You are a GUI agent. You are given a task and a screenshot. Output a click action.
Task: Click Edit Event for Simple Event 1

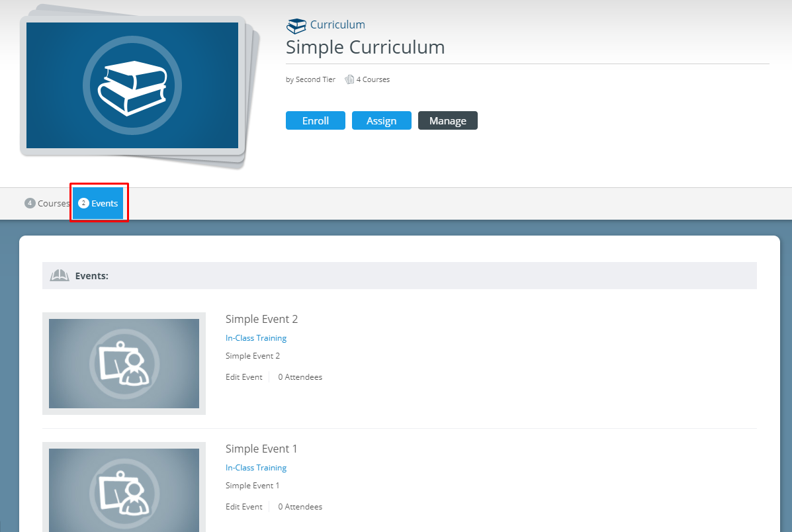click(244, 507)
